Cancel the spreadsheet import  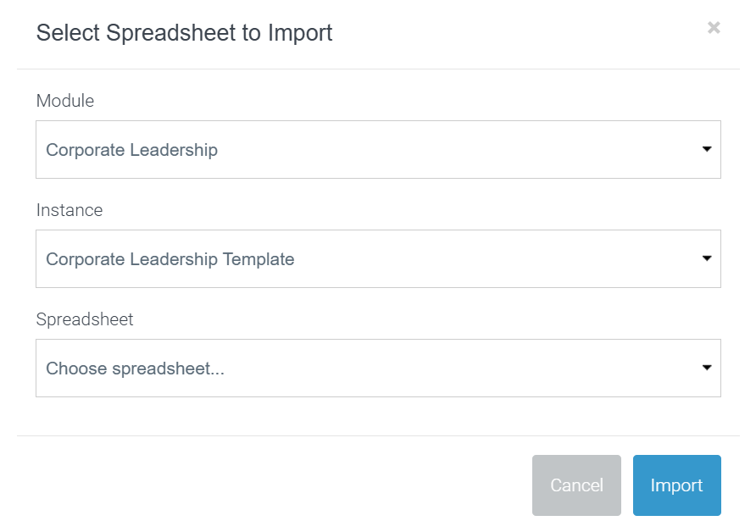(576, 485)
